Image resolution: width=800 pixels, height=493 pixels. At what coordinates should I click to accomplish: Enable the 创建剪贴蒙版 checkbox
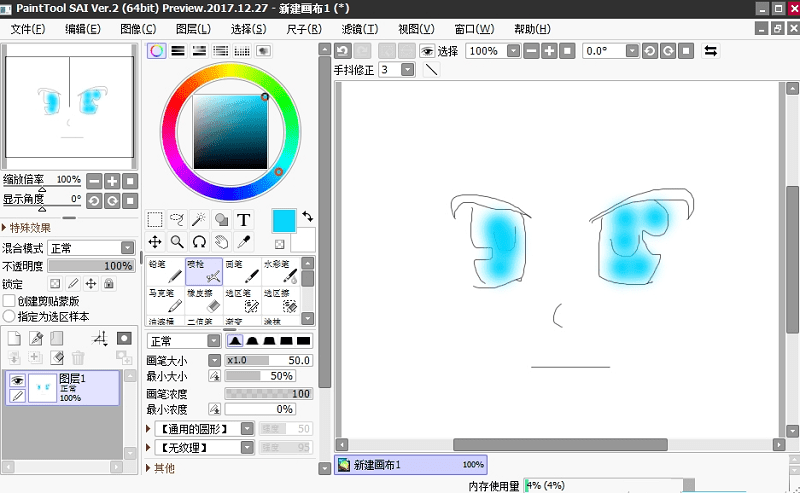pos(9,301)
